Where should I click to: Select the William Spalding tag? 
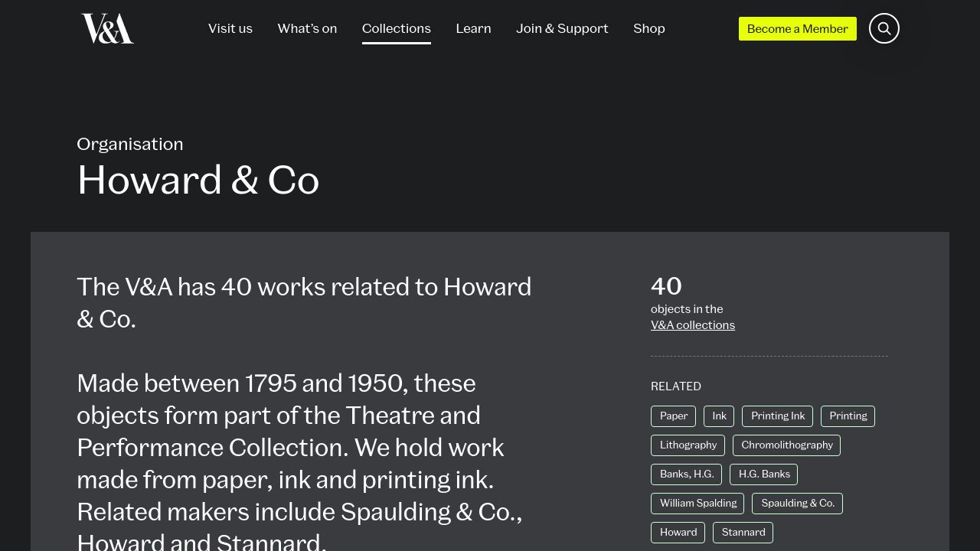coord(698,504)
